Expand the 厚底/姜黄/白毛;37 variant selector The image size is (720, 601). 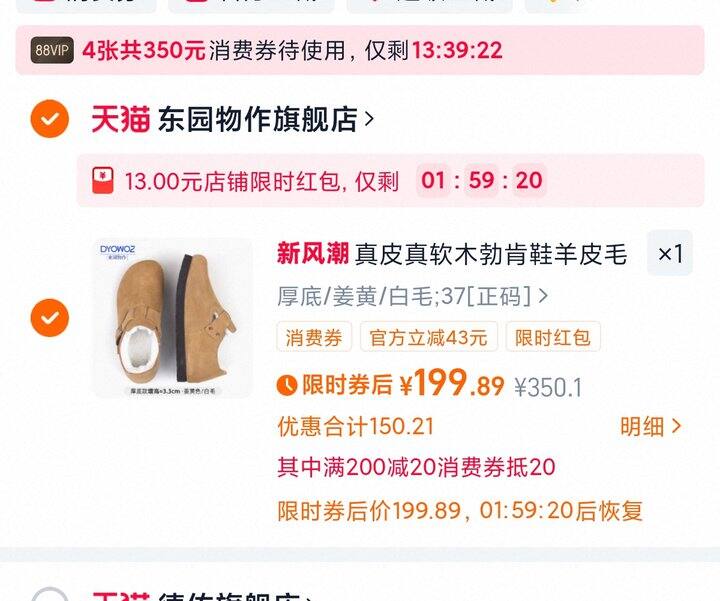(412, 296)
